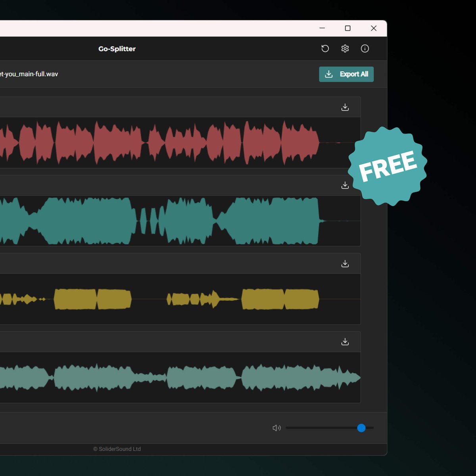Click inside the teal waveform track
The height and width of the screenshot is (476, 476).
pos(180,221)
